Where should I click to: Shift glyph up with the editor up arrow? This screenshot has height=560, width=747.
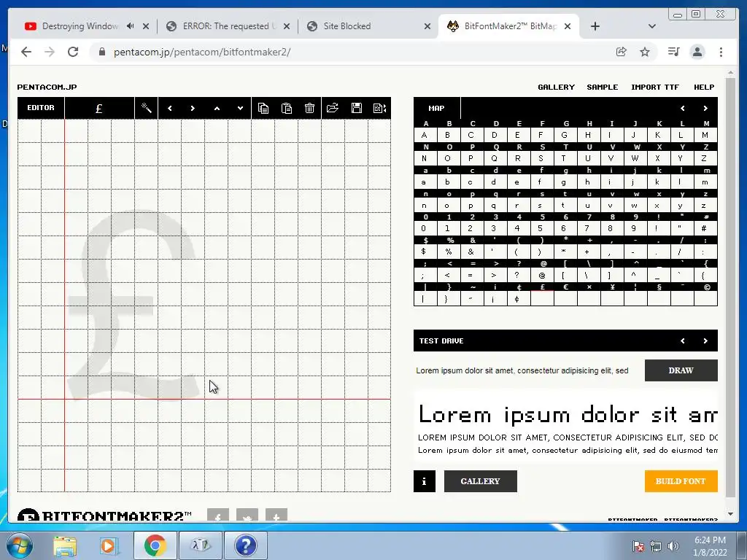tap(217, 108)
